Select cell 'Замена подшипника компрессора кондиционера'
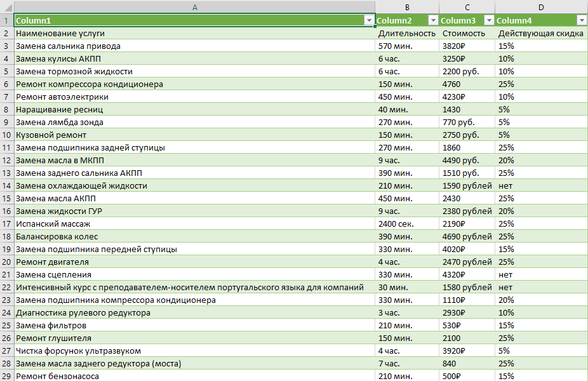 pos(195,300)
